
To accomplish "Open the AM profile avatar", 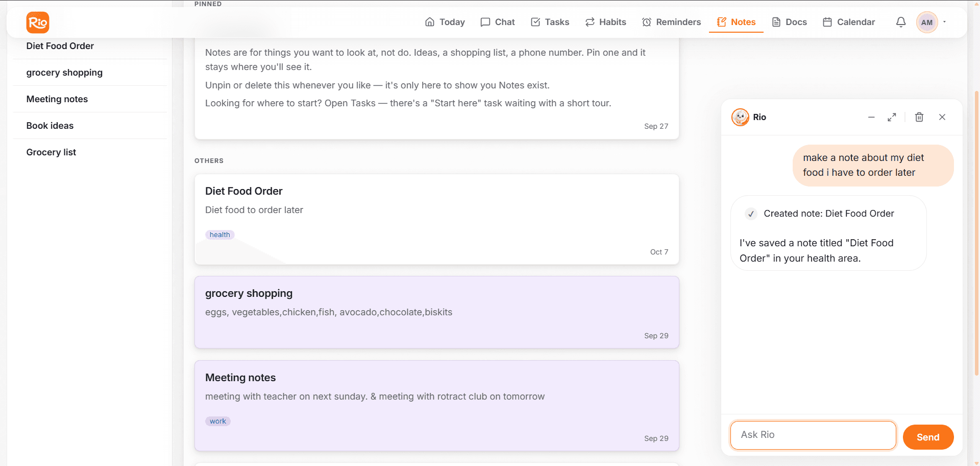I will (927, 22).
